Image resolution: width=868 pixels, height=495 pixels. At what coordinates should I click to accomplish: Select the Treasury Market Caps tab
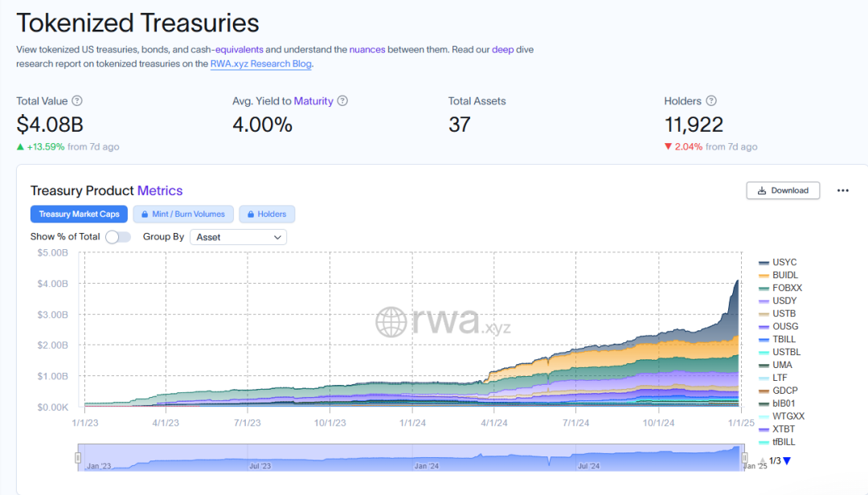pos(79,215)
